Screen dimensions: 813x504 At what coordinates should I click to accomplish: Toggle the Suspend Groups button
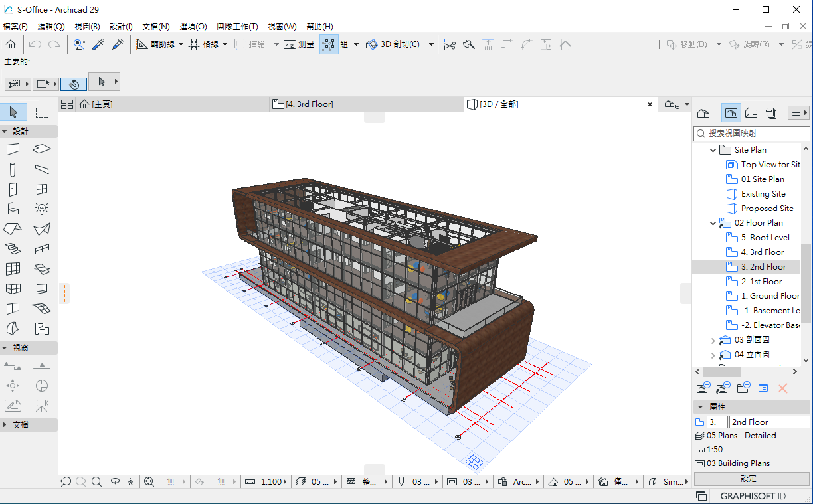pyautogui.click(x=329, y=44)
